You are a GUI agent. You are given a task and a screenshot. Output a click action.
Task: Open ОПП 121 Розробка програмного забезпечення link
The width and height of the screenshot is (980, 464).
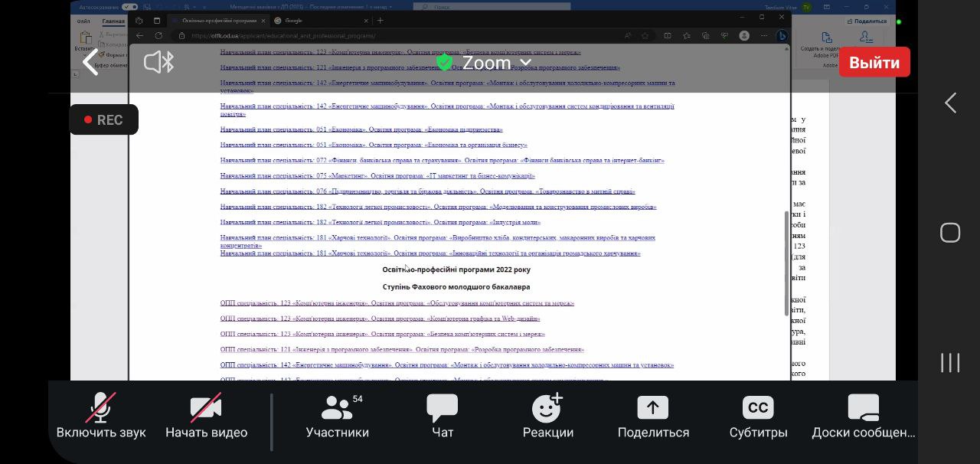[402, 349]
